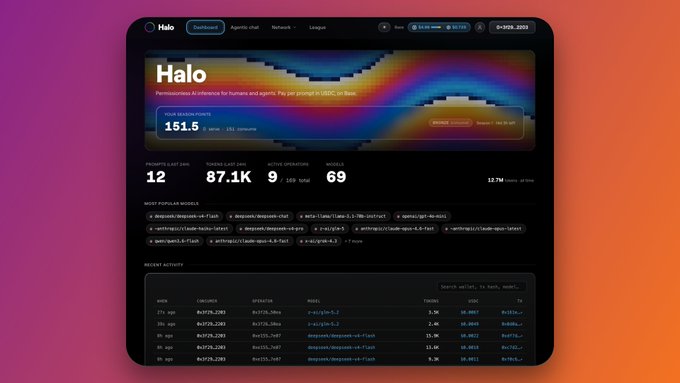Open z-ai/glm-5.2 link in 3.5K-token row
This screenshot has width=680, height=383.
pyautogui.click(x=323, y=312)
